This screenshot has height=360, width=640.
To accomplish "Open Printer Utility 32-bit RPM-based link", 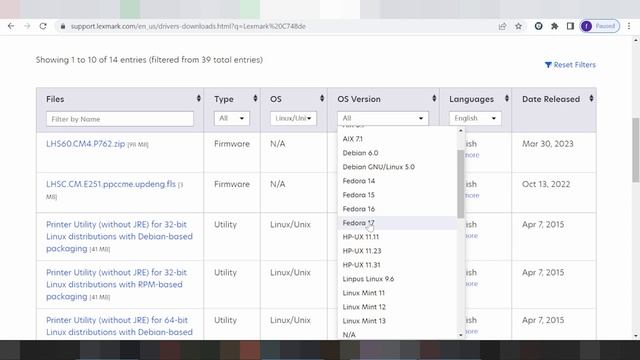I will click(x=116, y=284).
